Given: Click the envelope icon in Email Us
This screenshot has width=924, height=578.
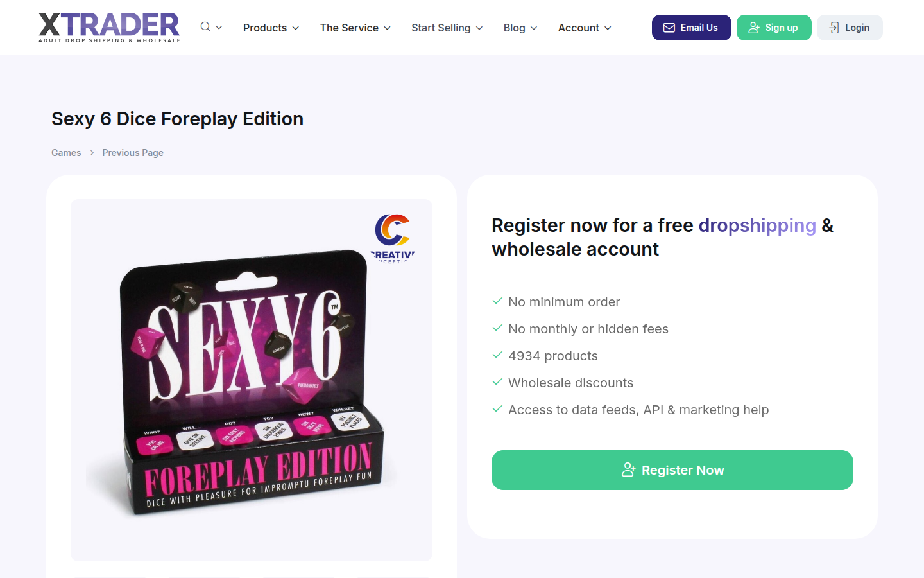Looking at the screenshot, I should coord(669,28).
